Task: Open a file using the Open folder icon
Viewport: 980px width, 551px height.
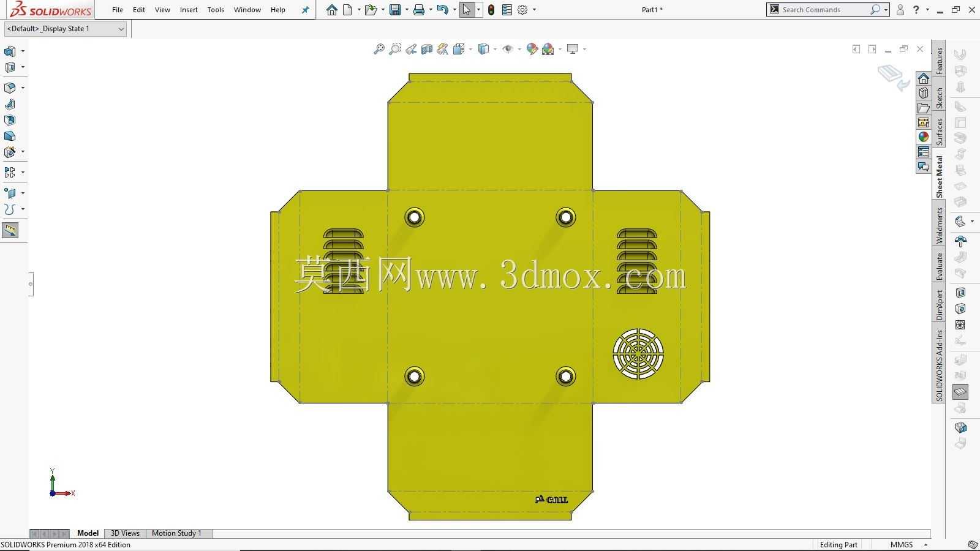Action: [370, 10]
